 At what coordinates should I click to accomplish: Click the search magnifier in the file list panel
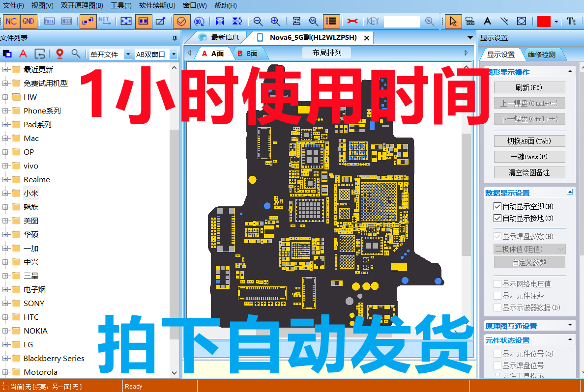75,55
